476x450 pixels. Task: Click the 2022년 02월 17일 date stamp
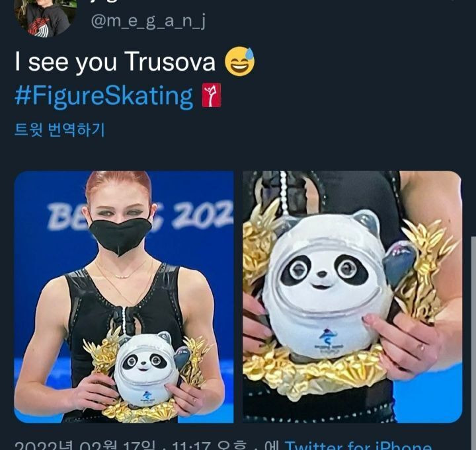pyautogui.click(x=83, y=446)
